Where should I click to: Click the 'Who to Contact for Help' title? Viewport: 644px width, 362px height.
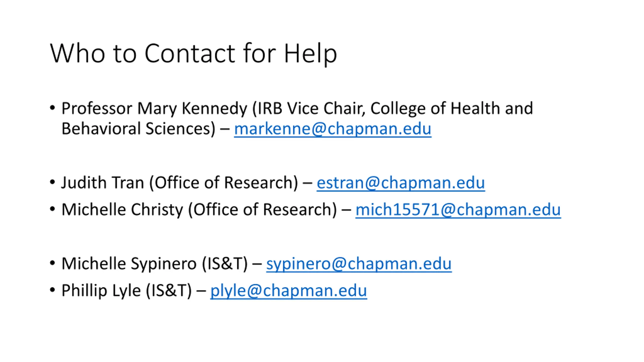(x=193, y=53)
